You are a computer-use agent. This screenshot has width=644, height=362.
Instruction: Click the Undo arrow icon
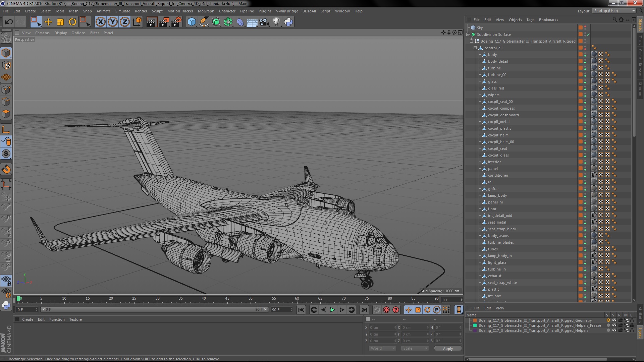pos(9,22)
